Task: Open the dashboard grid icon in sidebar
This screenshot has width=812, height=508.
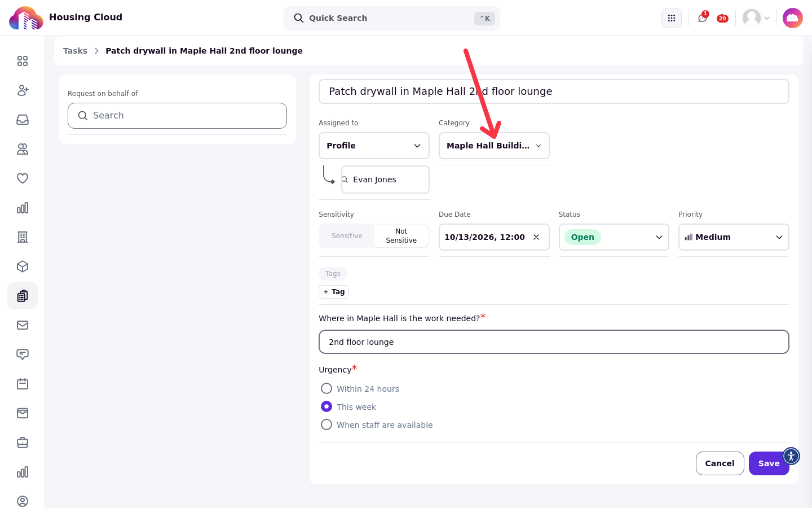Action: (x=23, y=61)
